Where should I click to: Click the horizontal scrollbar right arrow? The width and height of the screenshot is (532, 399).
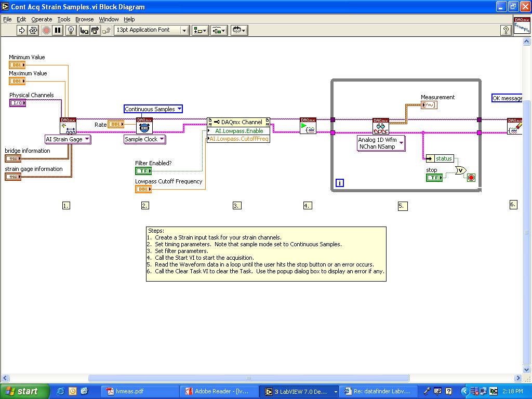(518, 378)
